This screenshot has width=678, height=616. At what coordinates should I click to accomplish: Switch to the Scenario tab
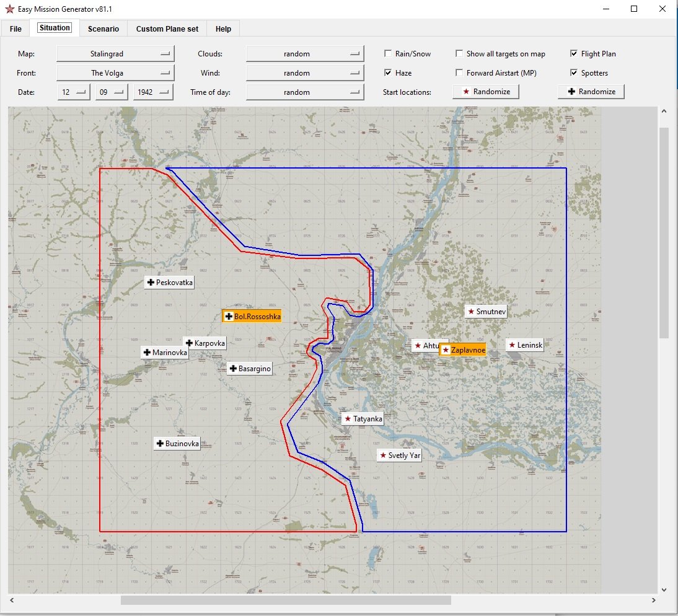coord(103,29)
